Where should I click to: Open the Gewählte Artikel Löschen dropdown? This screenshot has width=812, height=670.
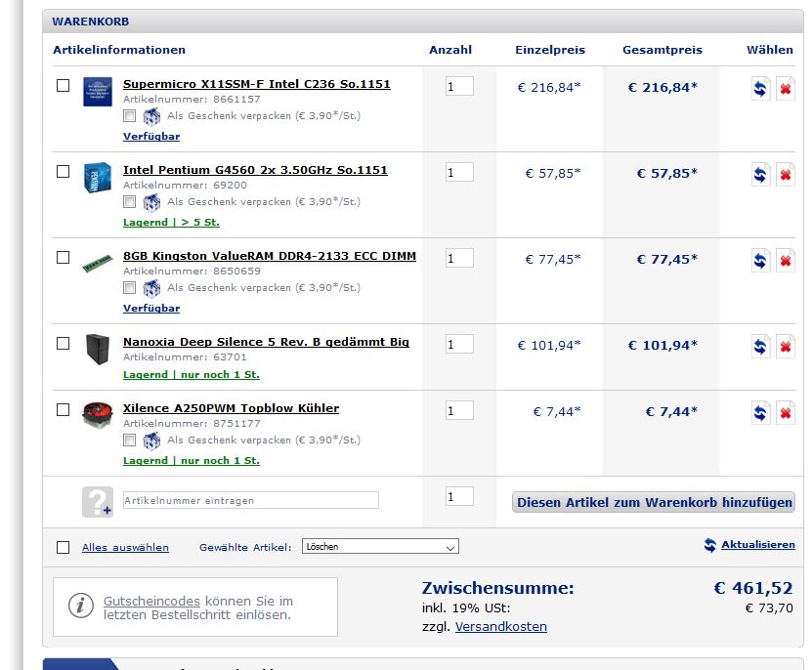pyautogui.click(x=380, y=547)
